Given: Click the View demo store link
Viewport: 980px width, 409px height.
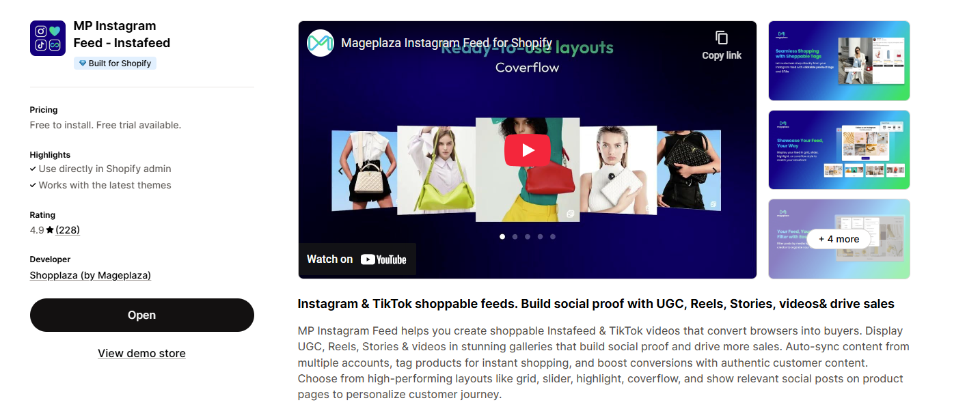Looking at the screenshot, I should point(141,353).
